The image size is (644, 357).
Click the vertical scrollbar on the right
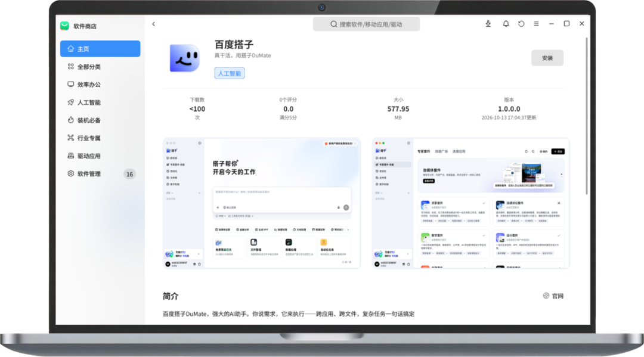(x=587, y=116)
